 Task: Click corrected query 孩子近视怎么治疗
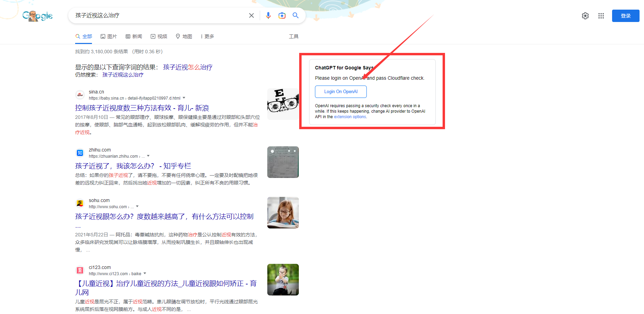tap(188, 67)
